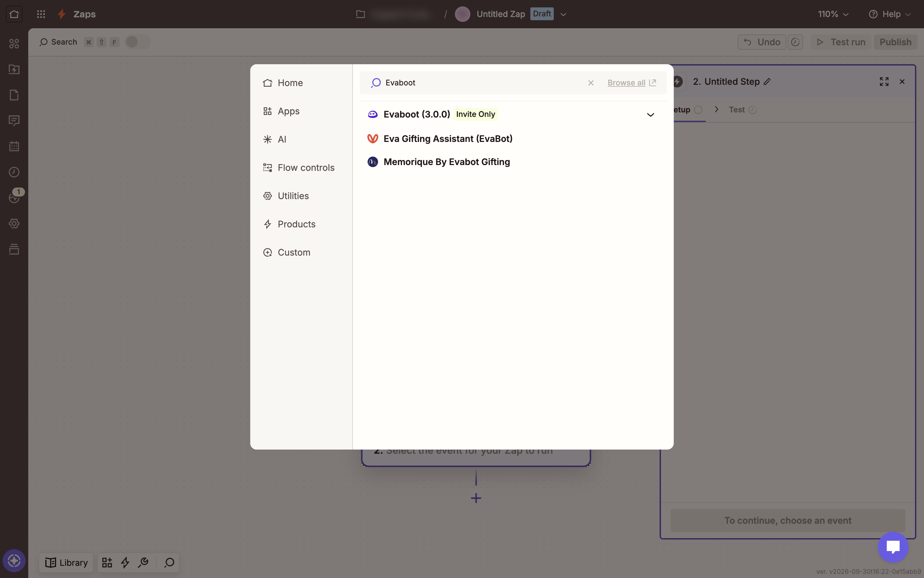Image resolution: width=924 pixels, height=578 pixels.
Task: Open the Help dropdown menu
Action: (x=890, y=14)
